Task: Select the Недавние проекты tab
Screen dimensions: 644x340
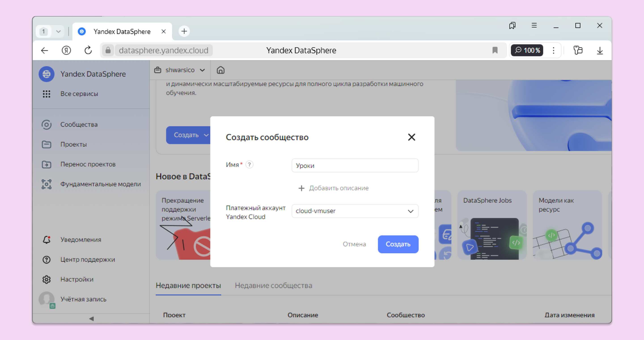Action: pos(188,285)
